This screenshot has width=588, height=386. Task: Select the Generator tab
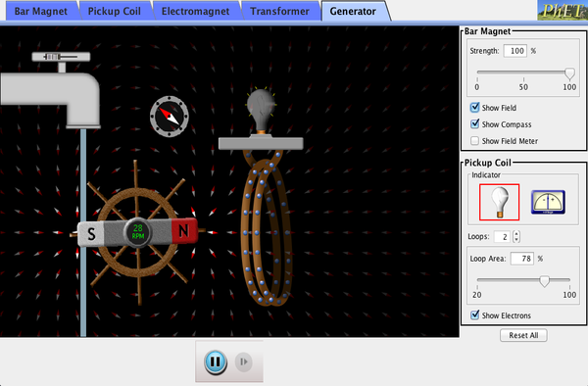[353, 11]
